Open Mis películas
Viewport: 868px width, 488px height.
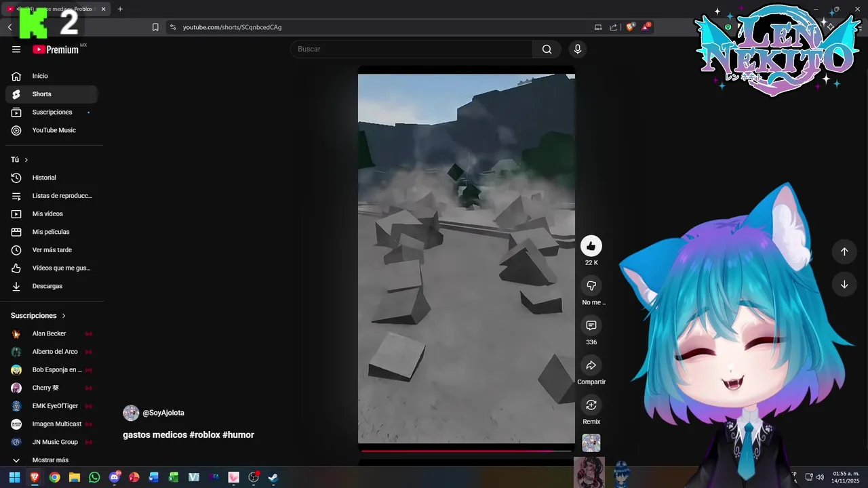pos(52,232)
